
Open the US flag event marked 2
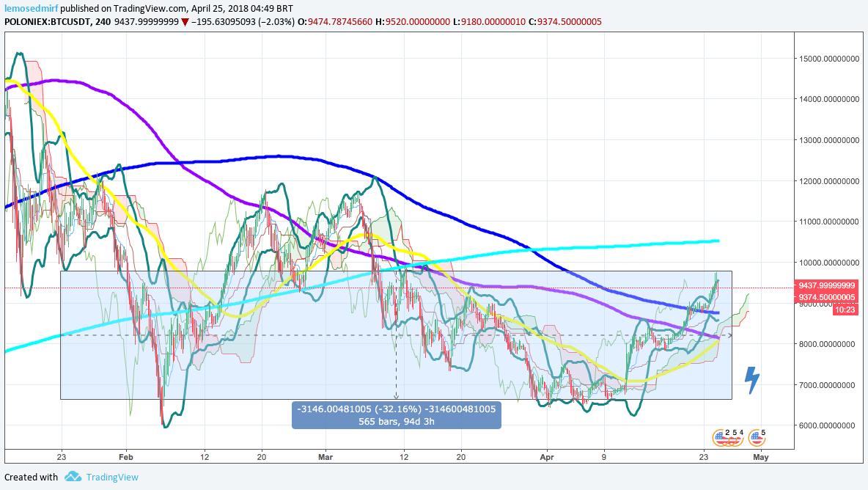point(720,438)
